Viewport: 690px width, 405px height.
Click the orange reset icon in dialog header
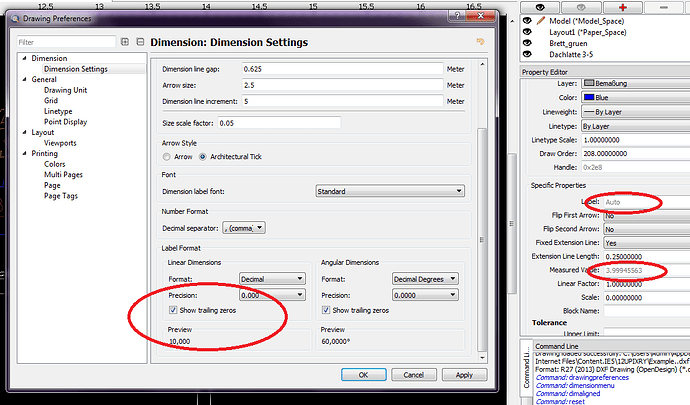(481, 42)
